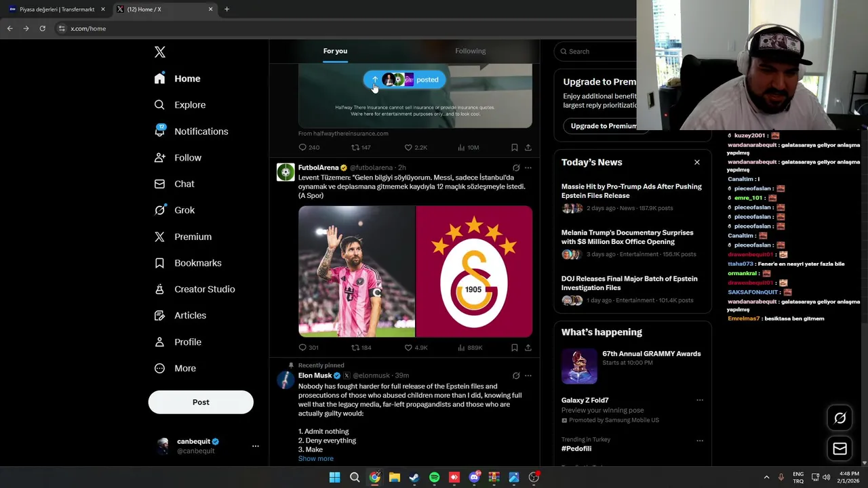
Task: Open the Galatasaray logo image
Action: pos(474,271)
